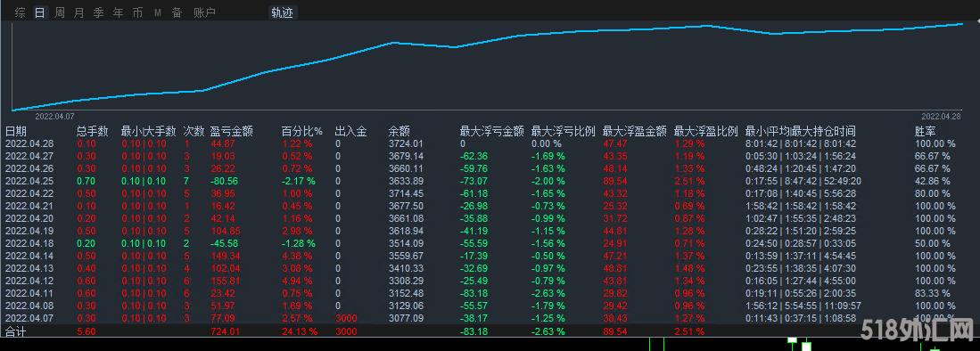Click the 50.00 % win rate cell
Screen dimensions: 980x351
point(933,243)
